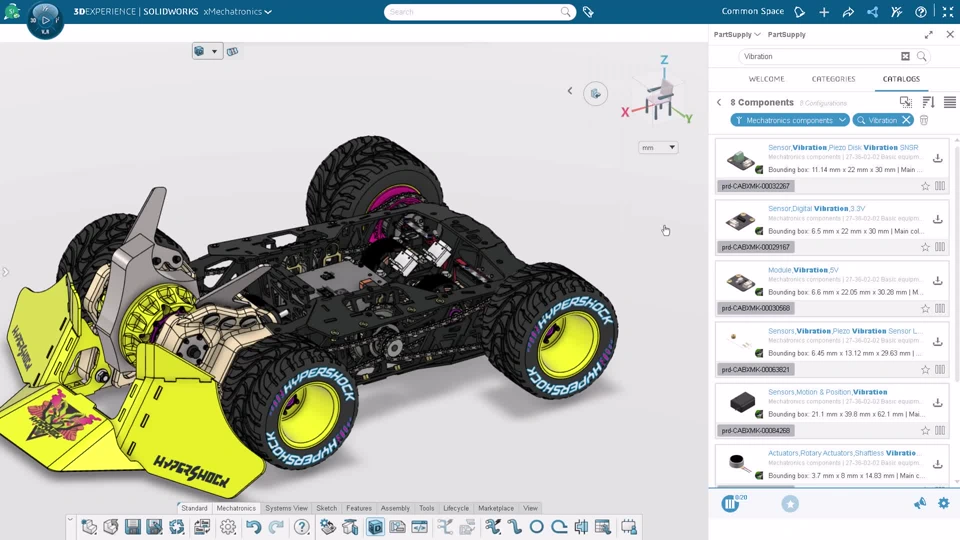The width and height of the screenshot is (960, 540).
Task: Open Sensor, Vibration, Piezo Disk Vibration SNSR link
Action: tap(843, 148)
